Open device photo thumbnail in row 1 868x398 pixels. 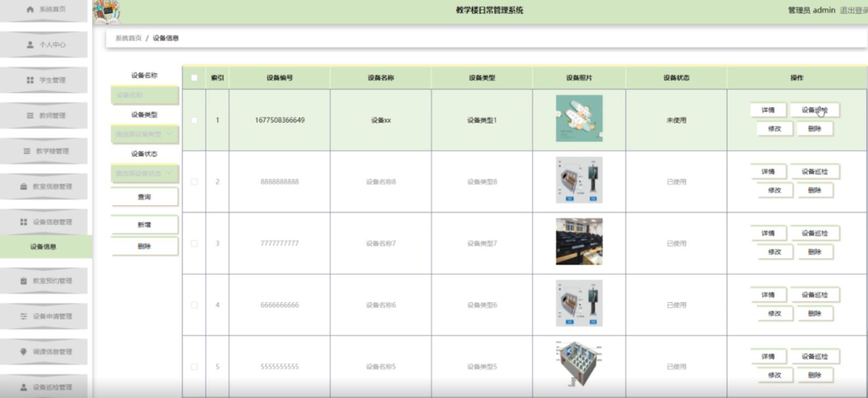(579, 119)
